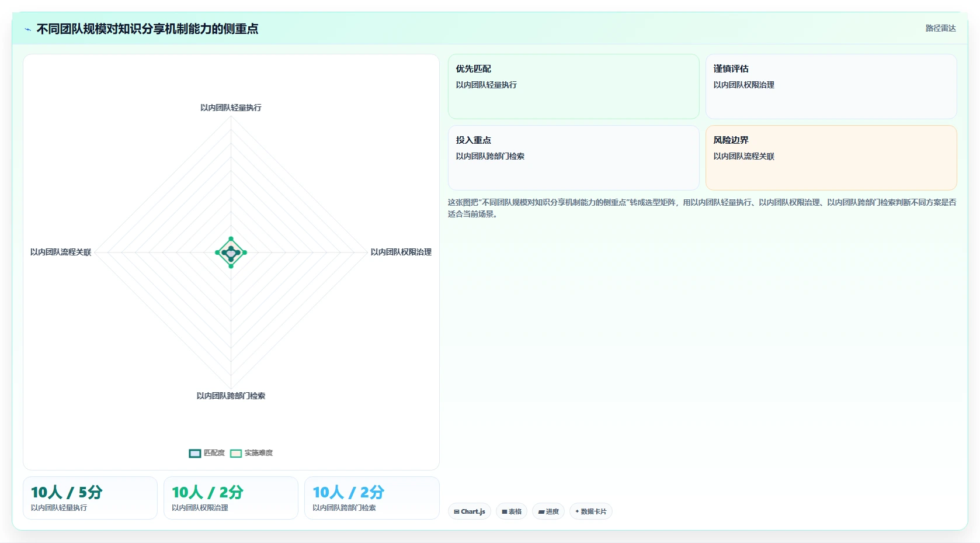Click the Chart.js tag chip
Viewport: 980px width, 543px height.
coord(470,511)
